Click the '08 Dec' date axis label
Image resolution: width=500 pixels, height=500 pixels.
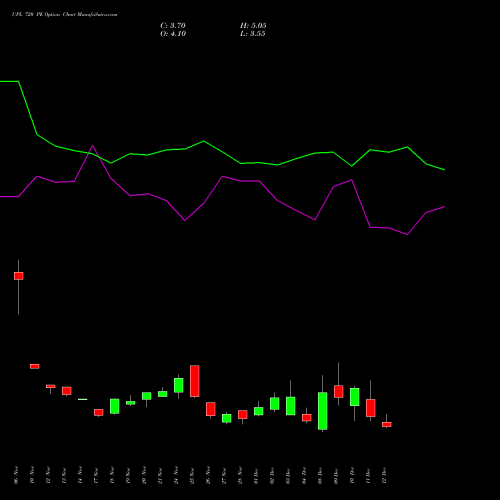tap(320, 475)
